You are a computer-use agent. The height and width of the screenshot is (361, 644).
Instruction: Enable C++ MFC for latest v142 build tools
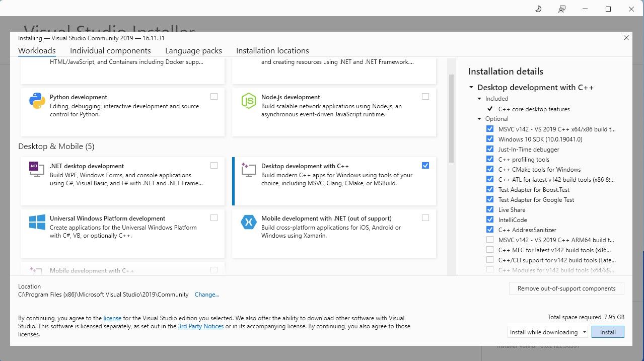(x=489, y=250)
